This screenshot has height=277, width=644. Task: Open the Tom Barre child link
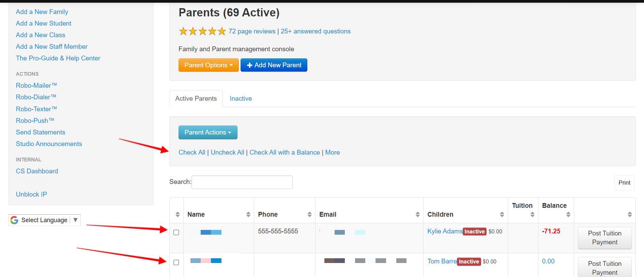tap(442, 261)
